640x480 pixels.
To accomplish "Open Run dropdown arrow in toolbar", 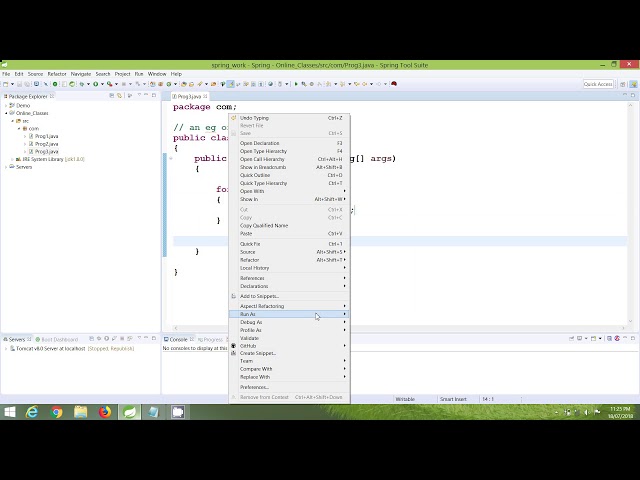I will (102, 84).
